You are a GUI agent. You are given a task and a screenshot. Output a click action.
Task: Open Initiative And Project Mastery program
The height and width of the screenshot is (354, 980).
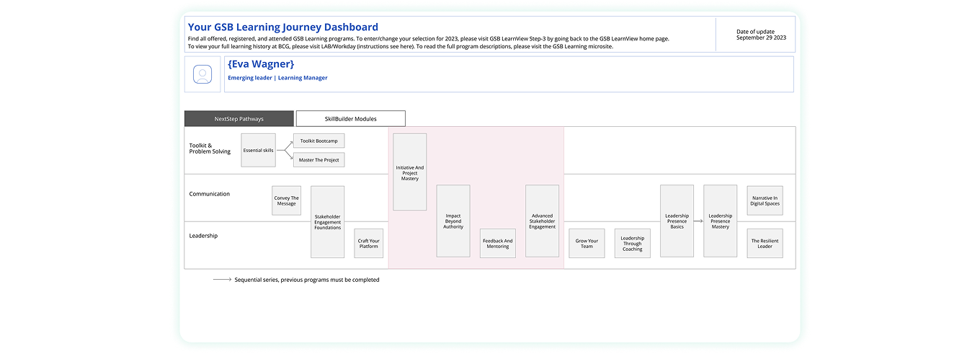(409, 172)
